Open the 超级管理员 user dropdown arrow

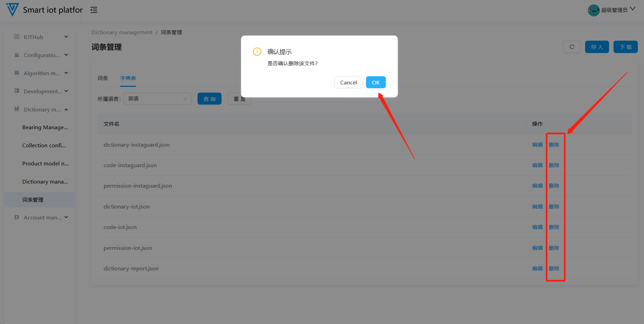(633, 9)
